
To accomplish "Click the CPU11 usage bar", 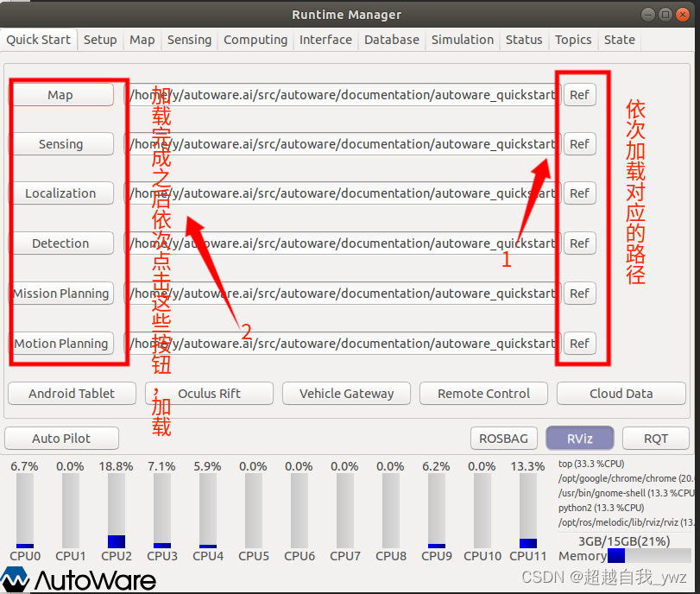I will [x=528, y=510].
